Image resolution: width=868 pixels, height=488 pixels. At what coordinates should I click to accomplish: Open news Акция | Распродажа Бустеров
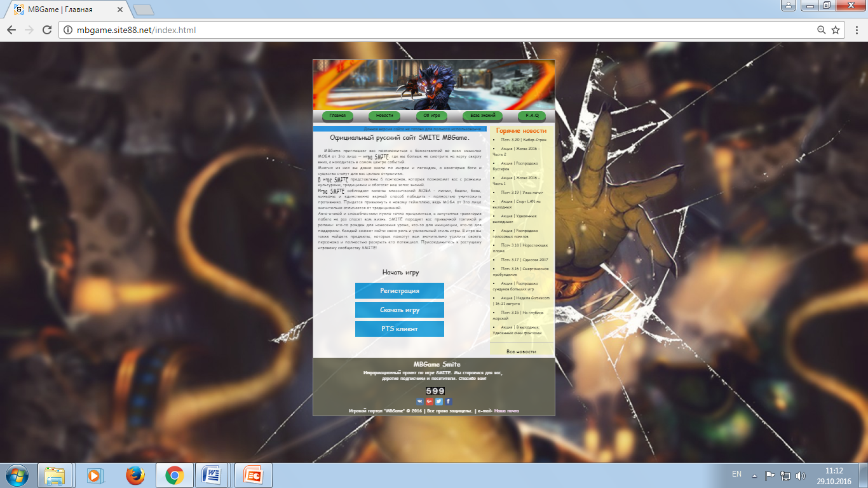pos(515,166)
